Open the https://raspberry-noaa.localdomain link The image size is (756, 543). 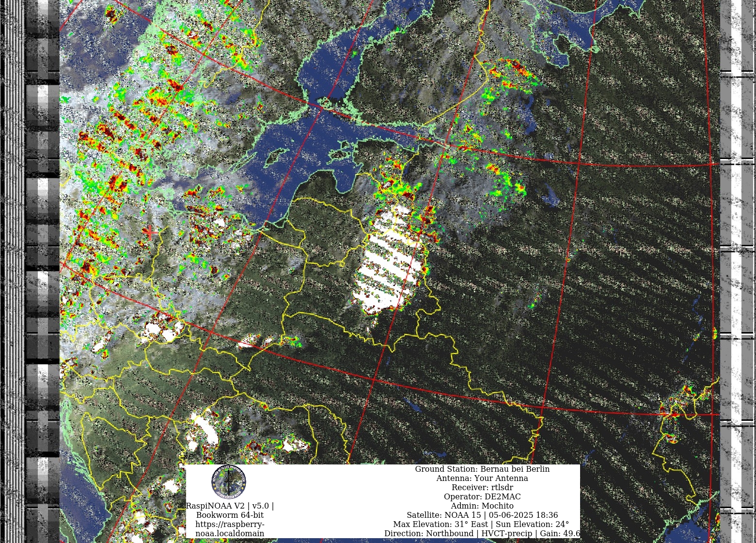(x=230, y=529)
